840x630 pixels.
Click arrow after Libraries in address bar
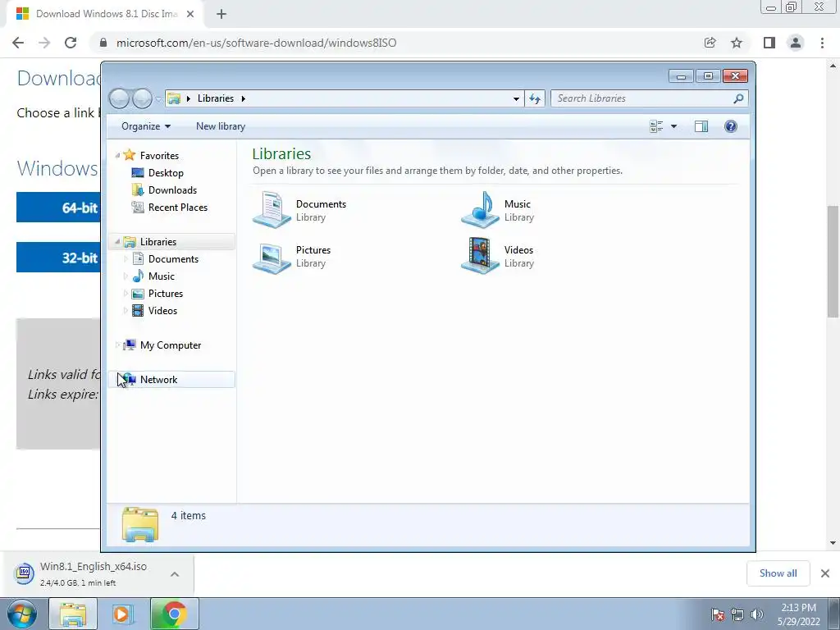243,98
